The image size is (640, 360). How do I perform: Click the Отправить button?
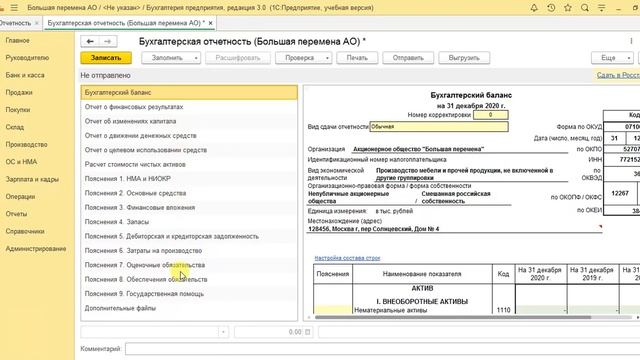click(408, 58)
